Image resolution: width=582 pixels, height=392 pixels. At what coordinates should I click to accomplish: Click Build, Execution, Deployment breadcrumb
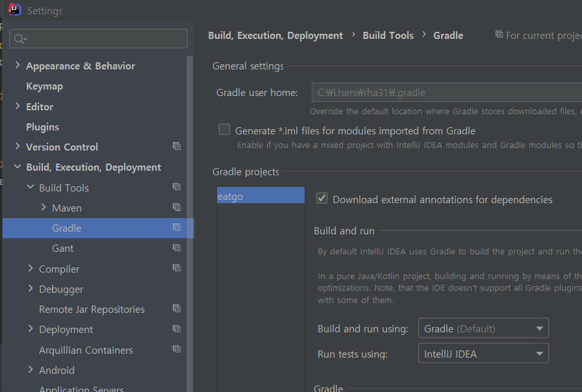(275, 36)
